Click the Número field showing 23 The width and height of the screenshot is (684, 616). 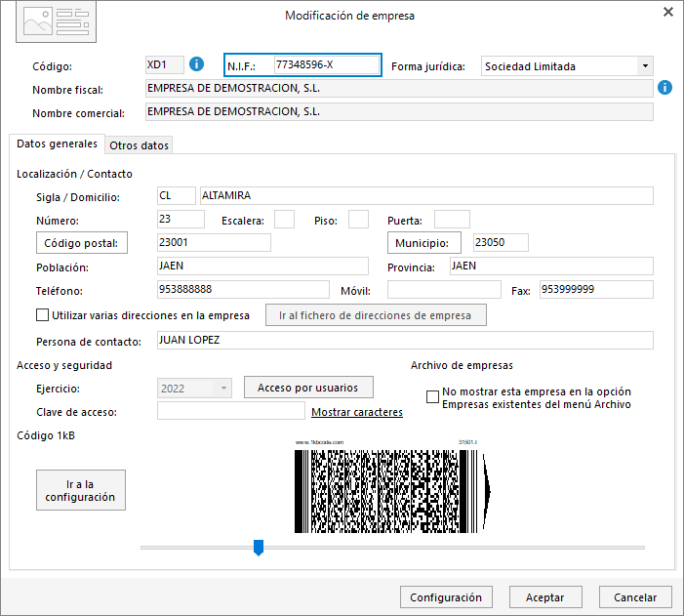coord(181,219)
